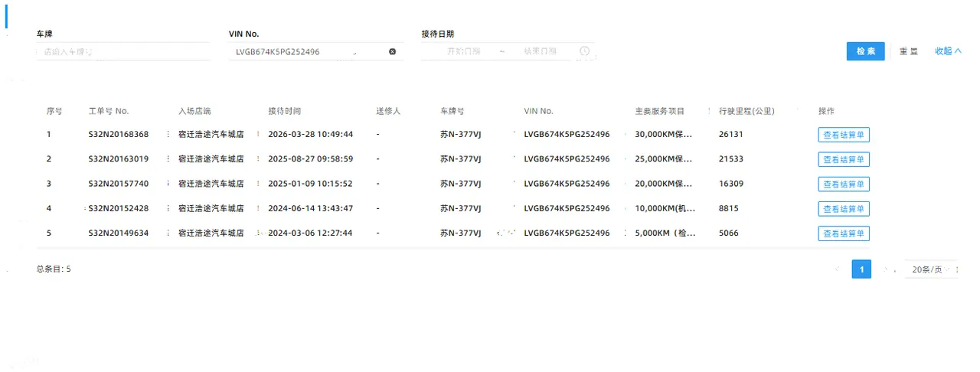
Task: Go to pagination page 1
Action: (861, 269)
